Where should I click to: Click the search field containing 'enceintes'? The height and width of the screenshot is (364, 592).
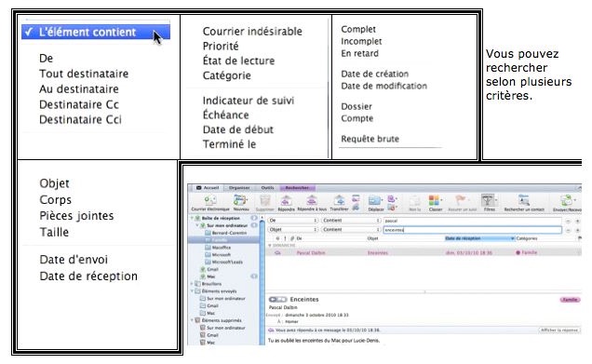[x=472, y=230]
